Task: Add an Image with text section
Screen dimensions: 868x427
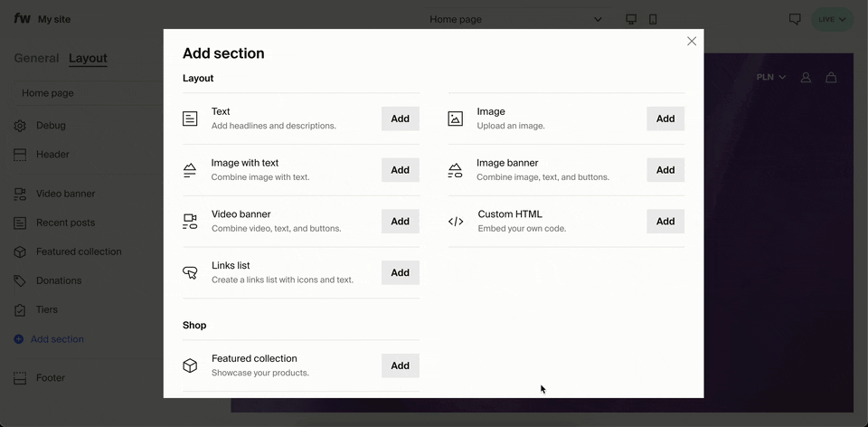Action: click(400, 170)
